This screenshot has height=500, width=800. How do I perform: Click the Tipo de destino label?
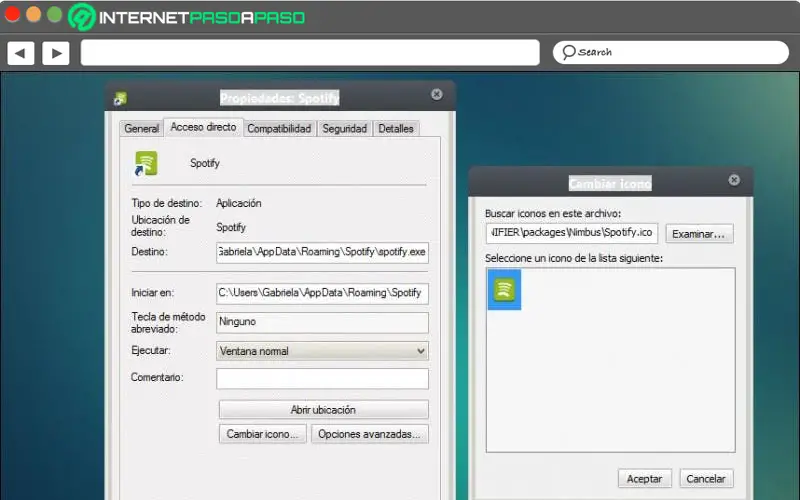(x=166, y=203)
